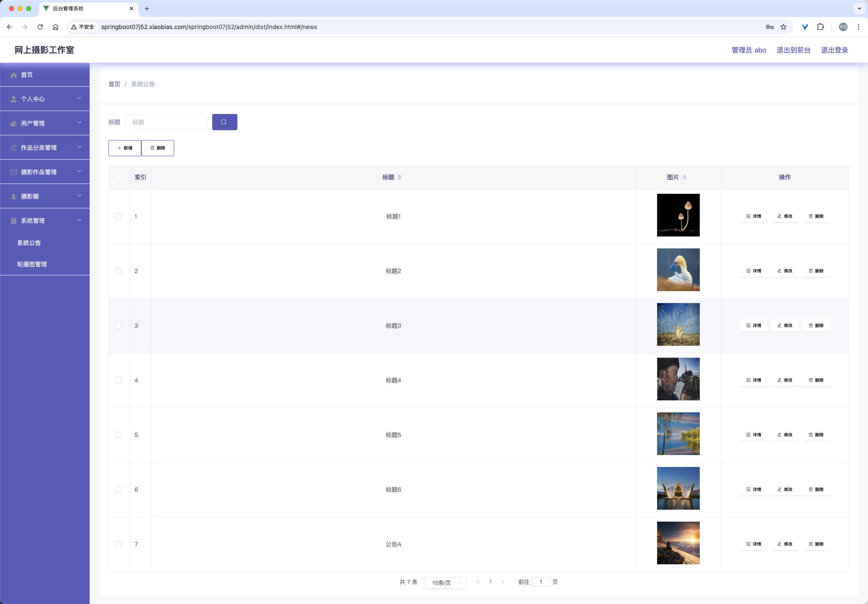Click the 新增 add button
868x604 pixels.
[x=125, y=148]
